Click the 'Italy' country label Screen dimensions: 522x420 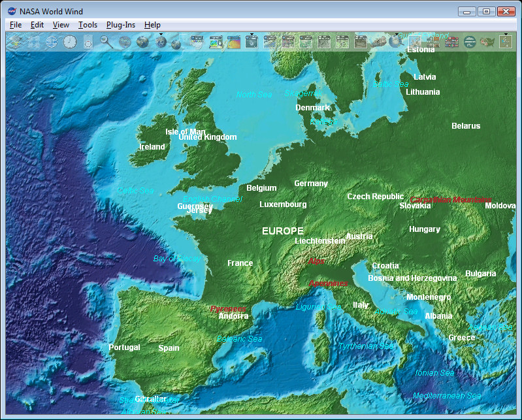point(361,305)
